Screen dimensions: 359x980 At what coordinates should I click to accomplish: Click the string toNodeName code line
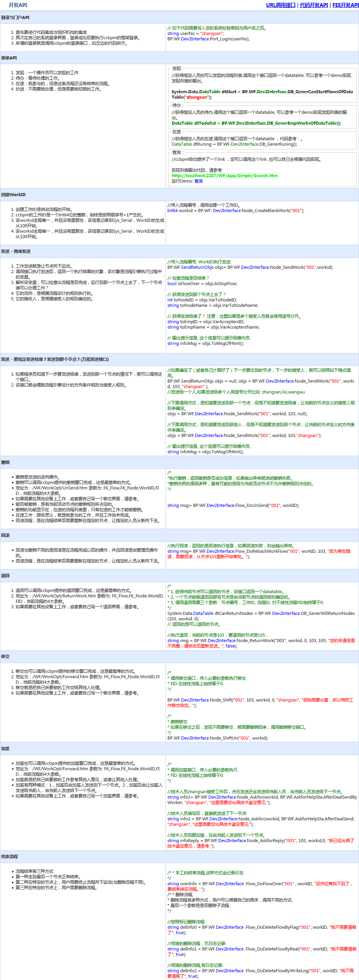pyautogui.click(x=213, y=305)
